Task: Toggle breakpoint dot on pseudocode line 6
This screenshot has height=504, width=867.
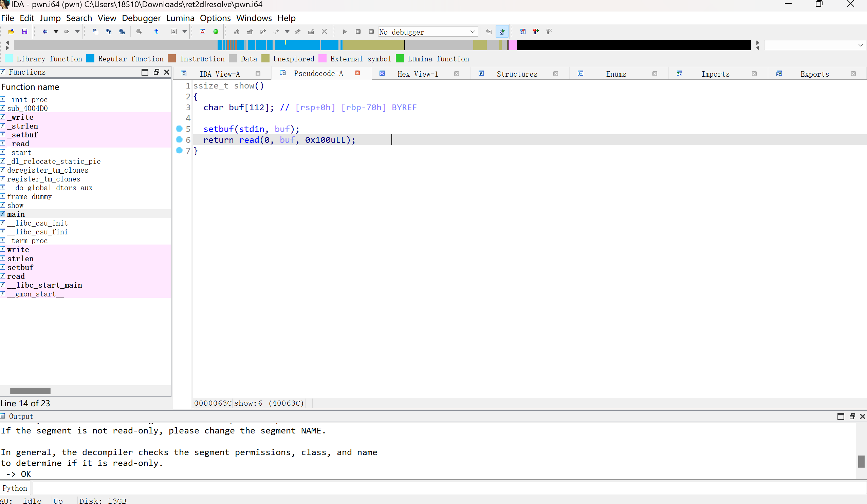Action: [179, 139]
